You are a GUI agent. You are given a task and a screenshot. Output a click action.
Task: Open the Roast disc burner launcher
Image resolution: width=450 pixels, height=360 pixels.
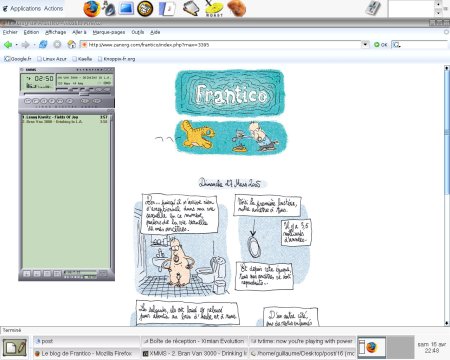(213, 9)
